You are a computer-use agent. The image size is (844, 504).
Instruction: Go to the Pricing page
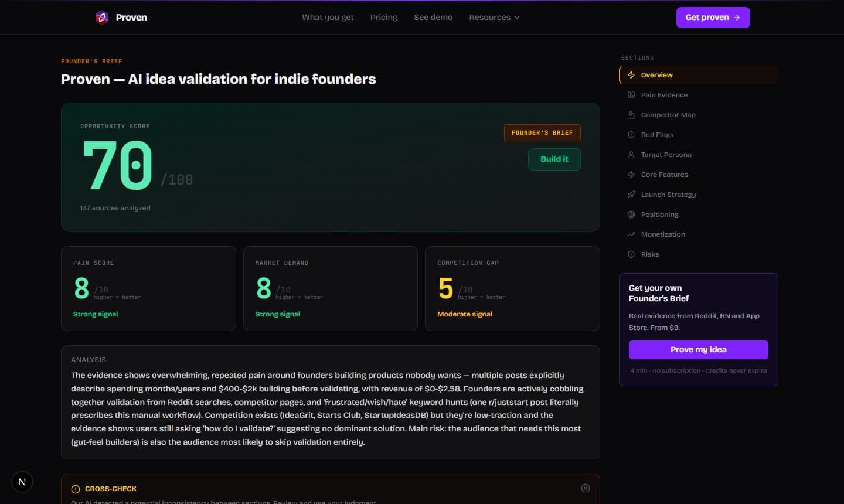(384, 17)
